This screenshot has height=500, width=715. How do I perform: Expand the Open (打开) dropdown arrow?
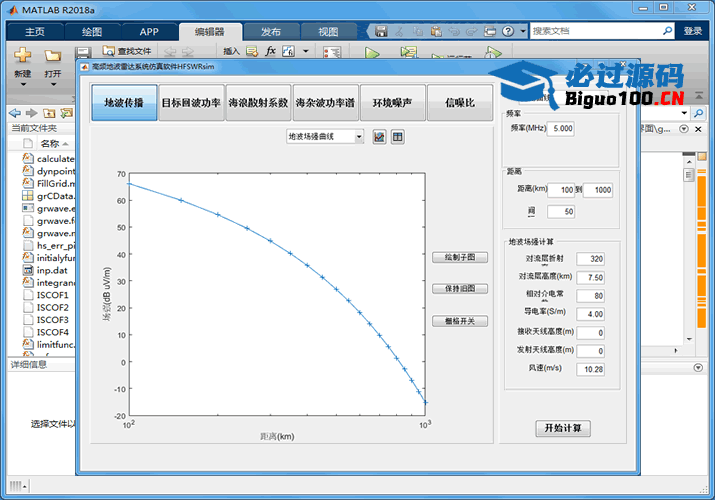(53, 84)
